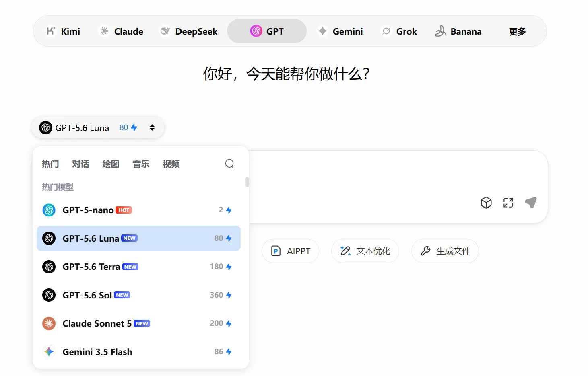Click the 180 credit cost for Terra
The image size is (588, 376).
(221, 267)
